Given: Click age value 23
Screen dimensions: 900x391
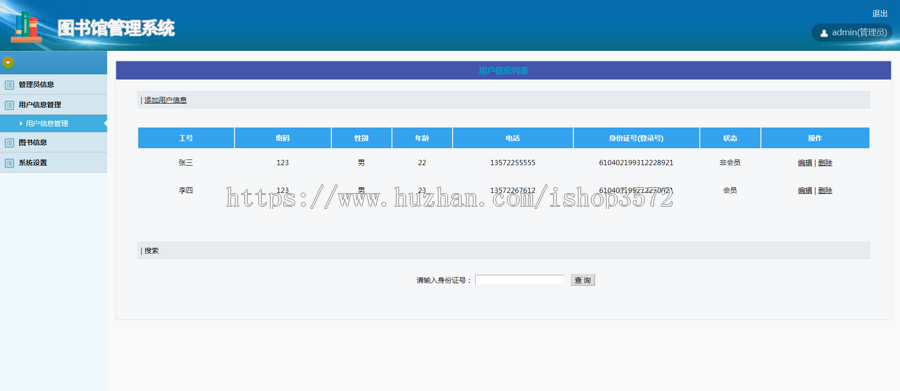Looking at the screenshot, I should point(422,191).
